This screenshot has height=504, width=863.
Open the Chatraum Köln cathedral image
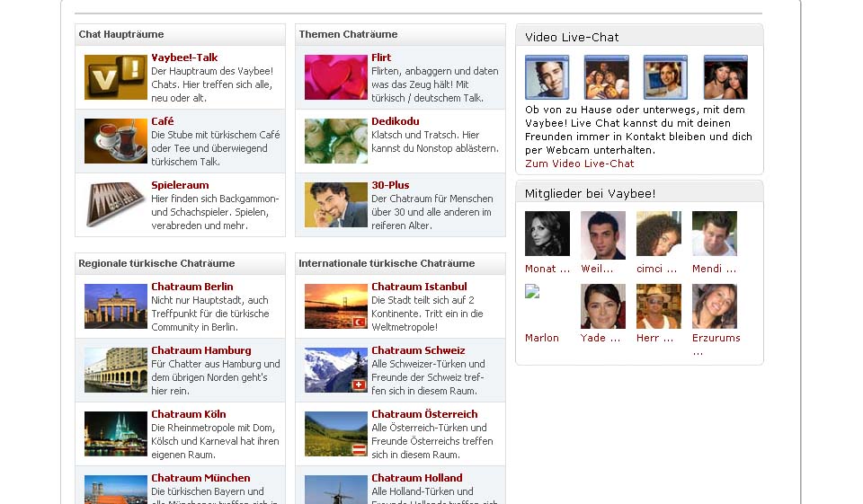point(116,434)
